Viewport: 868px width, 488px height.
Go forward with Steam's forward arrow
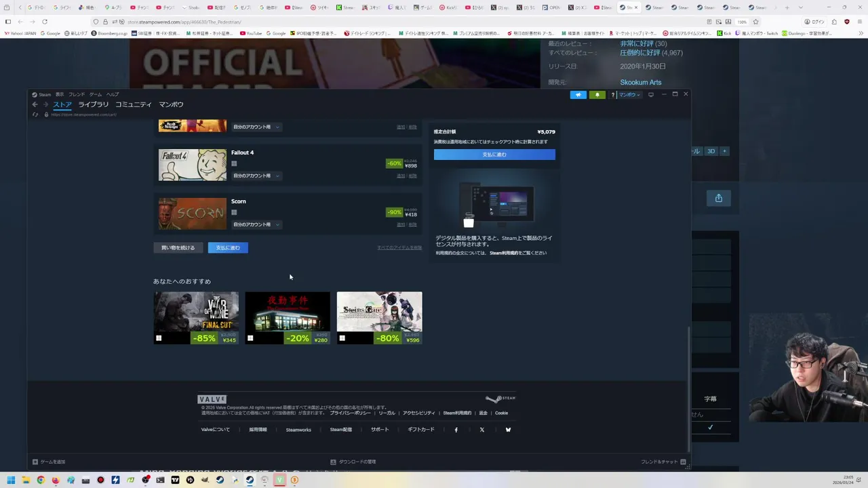point(46,104)
